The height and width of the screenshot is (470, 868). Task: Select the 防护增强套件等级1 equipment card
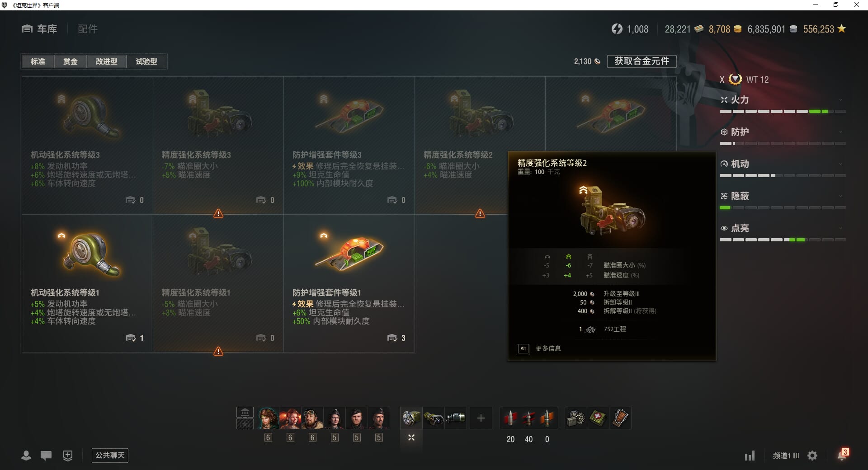349,283
